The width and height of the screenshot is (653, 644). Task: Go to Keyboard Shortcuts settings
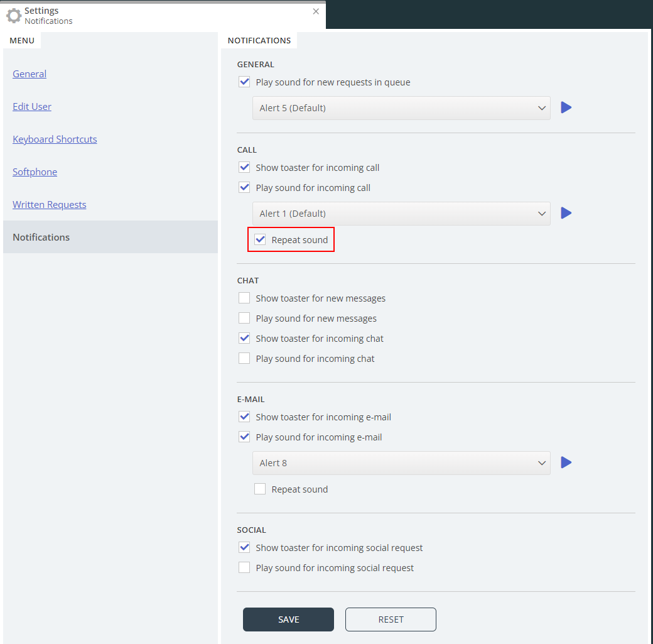click(55, 139)
